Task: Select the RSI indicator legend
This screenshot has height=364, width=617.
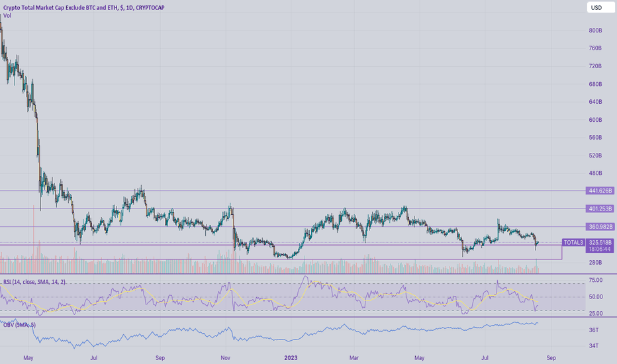Action: pos(34,282)
